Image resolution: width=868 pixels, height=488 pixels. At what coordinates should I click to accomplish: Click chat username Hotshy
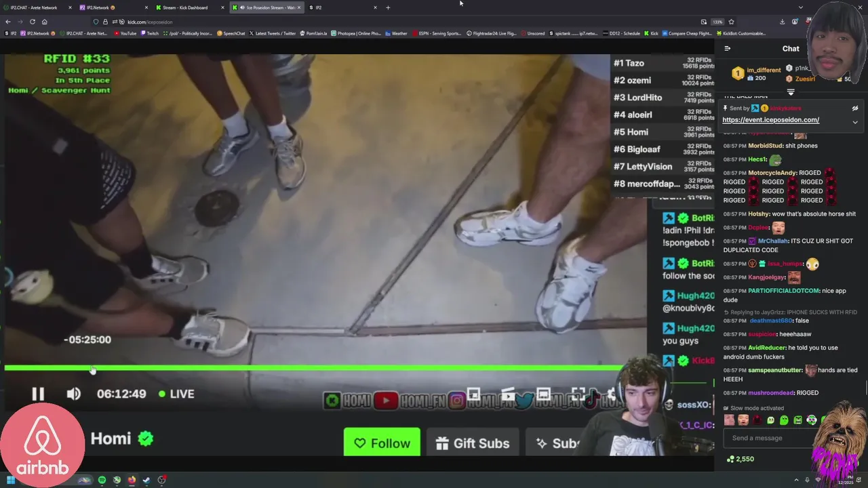pos(758,214)
